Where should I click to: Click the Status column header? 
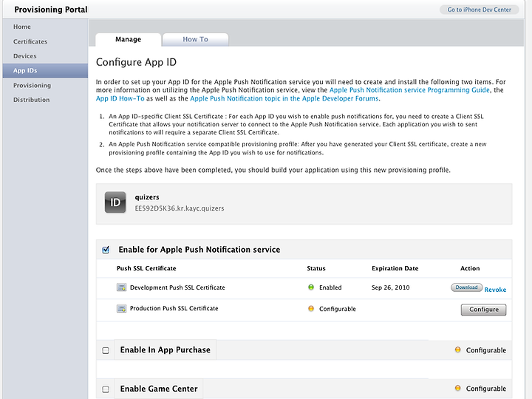(x=316, y=268)
